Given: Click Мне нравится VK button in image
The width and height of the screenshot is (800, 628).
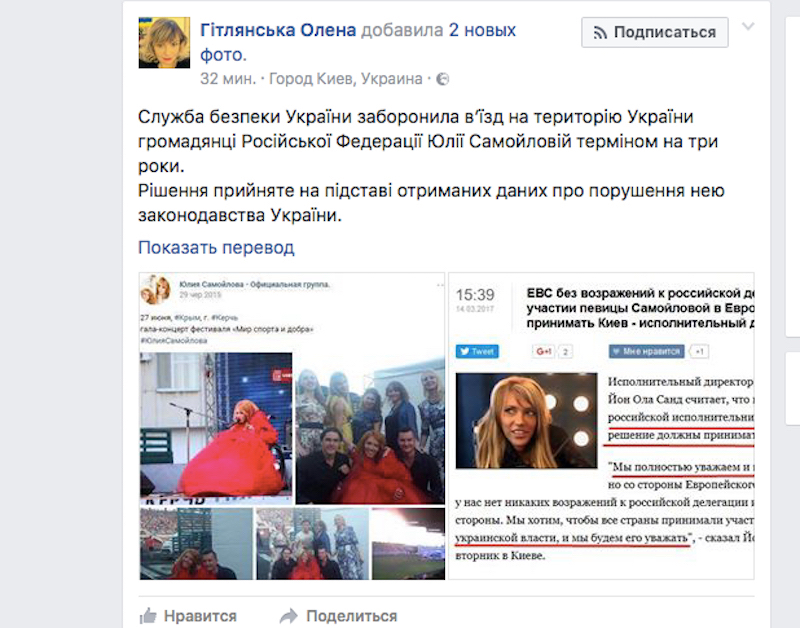Looking at the screenshot, I should pos(646,351).
